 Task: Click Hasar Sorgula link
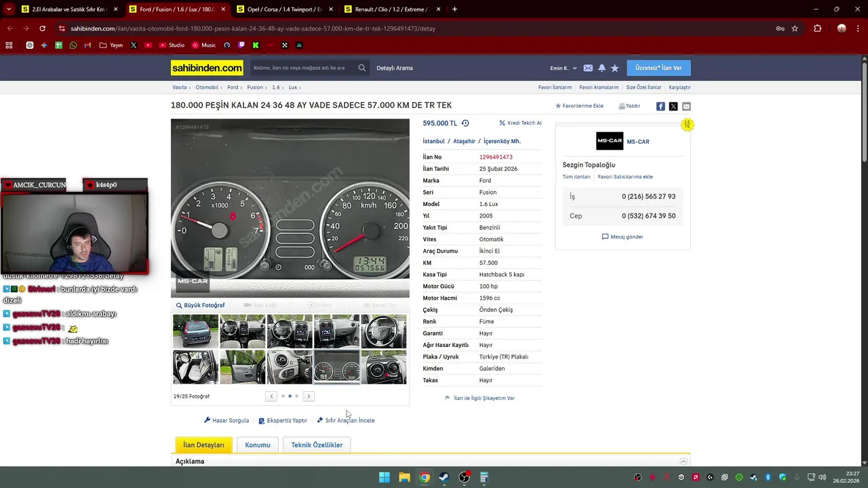(226, 420)
